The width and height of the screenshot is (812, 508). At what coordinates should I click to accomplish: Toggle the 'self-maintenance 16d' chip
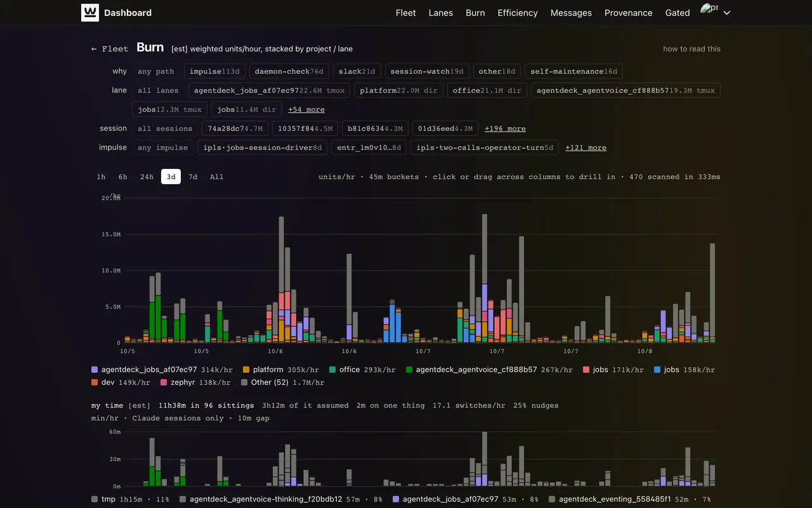pyautogui.click(x=574, y=71)
